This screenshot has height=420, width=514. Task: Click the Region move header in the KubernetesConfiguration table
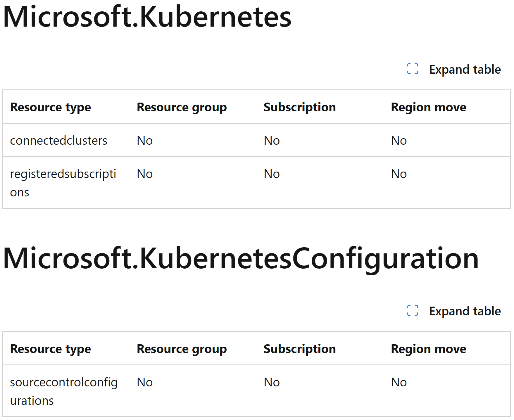click(x=428, y=349)
